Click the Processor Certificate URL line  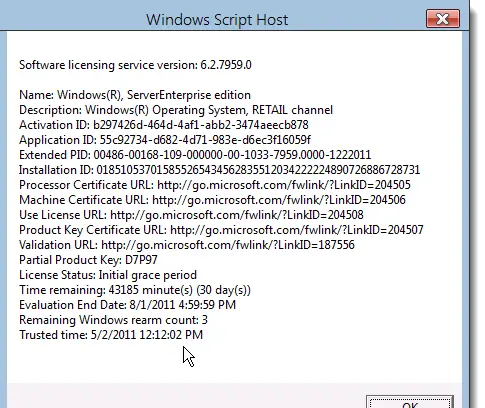coord(215,185)
